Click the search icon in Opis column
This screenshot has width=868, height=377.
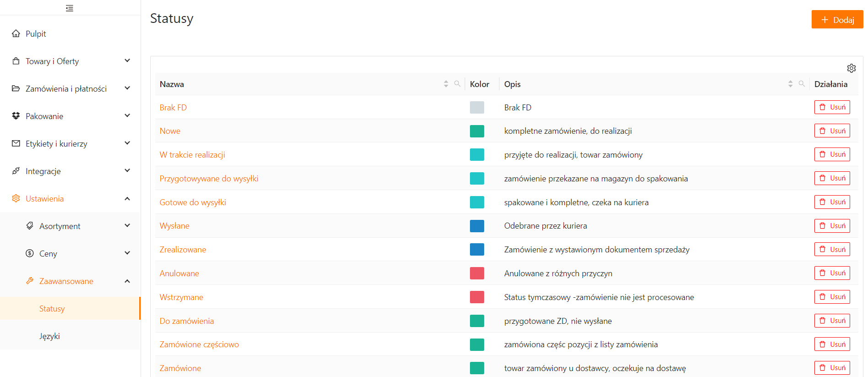(x=802, y=84)
